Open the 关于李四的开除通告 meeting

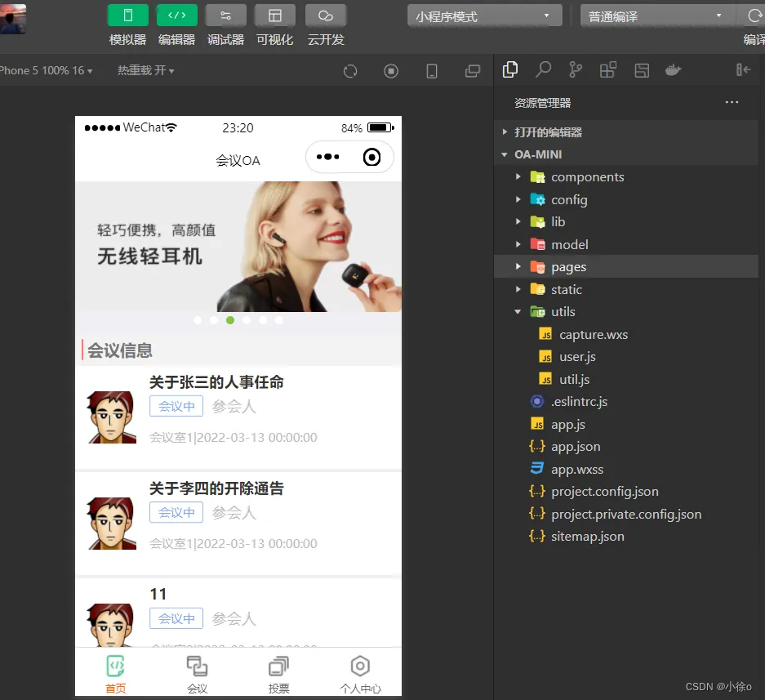click(x=238, y=524)
